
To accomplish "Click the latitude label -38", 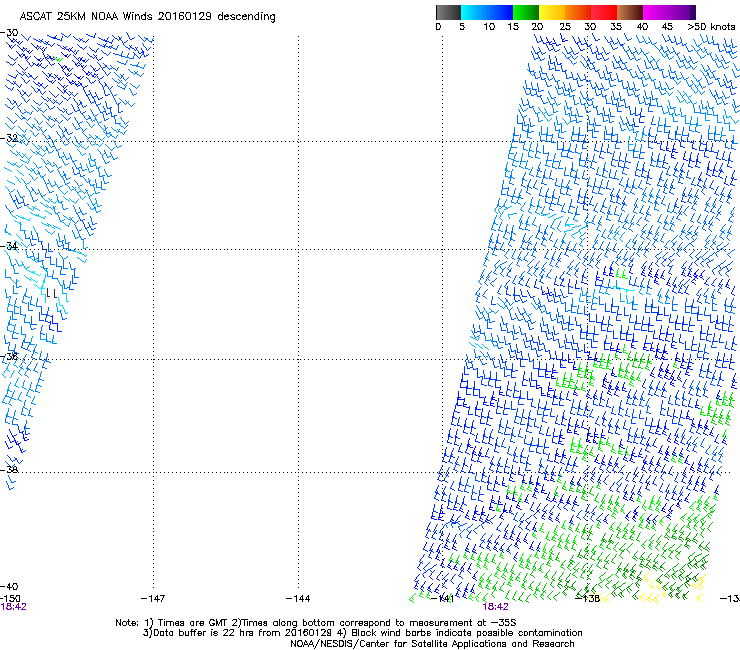I will tap(9, 469).
